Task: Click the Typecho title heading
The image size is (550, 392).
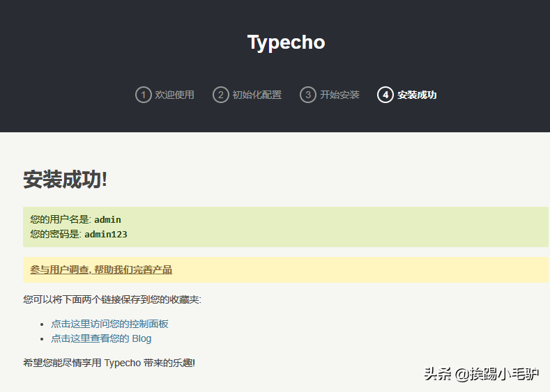Action: click(287, 42)
